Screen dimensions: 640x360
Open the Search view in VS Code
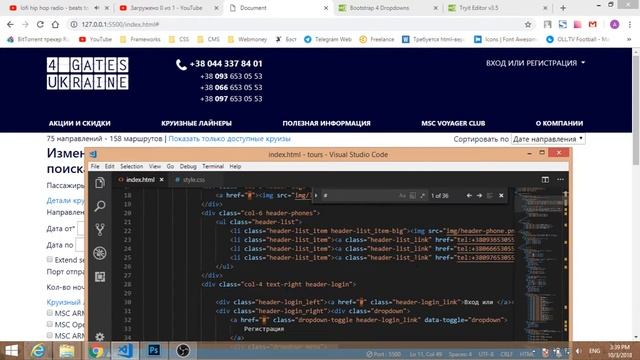pyautogui.click(x=100, y=206)
